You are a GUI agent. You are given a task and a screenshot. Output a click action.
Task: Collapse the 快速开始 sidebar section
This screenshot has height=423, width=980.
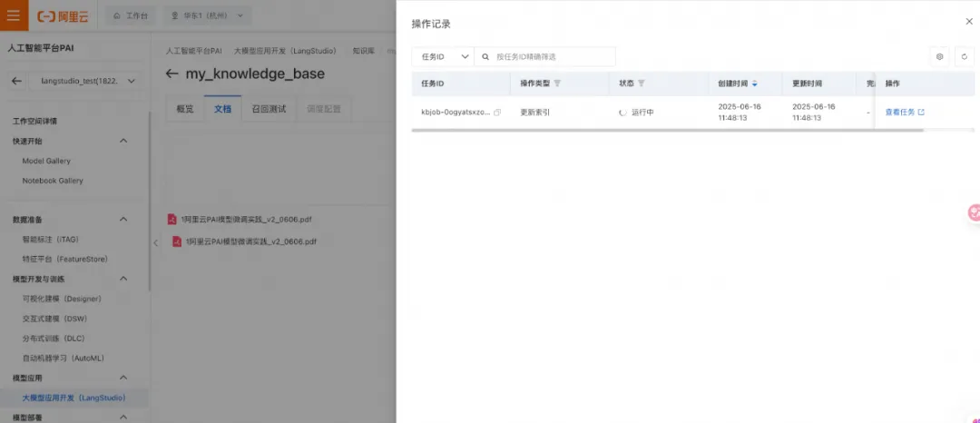(123, 142)
